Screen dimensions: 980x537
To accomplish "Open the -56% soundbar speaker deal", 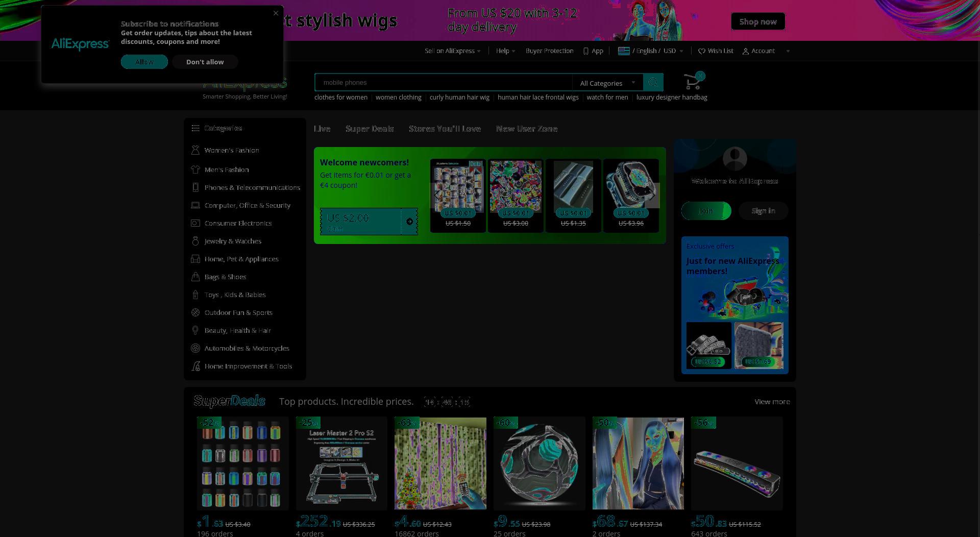I will tap(737, 463).
